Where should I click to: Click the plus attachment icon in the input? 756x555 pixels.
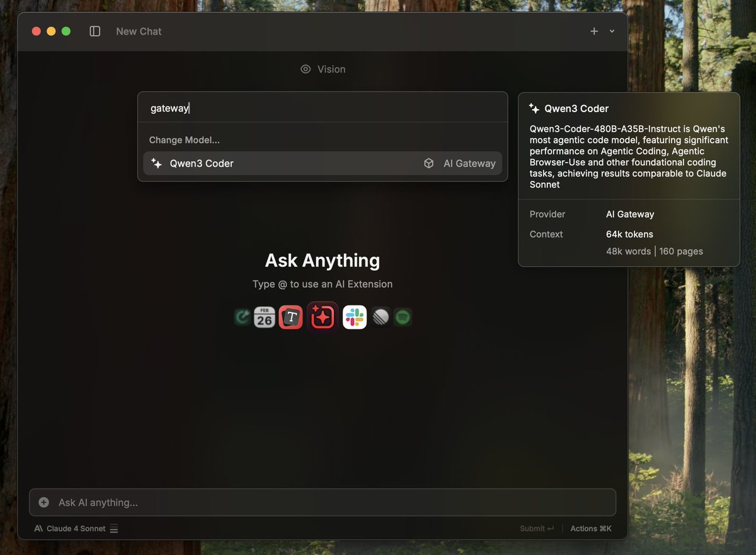43,502
